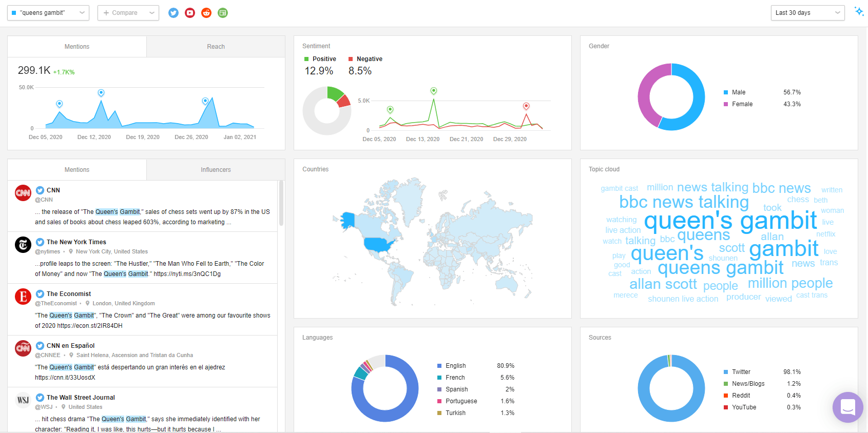The width and height of the screenshot is (868, 433).
Task: Click the mentions list vertical scrollbar
Action: pyautogui.click(x=281, y=203)
